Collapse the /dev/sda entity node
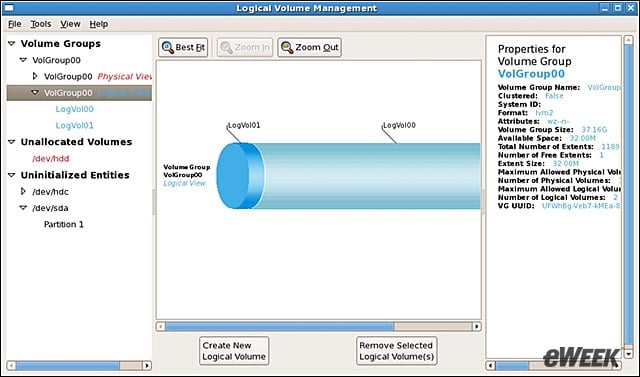Viewport: 640px width, 377px height. point(23,208)
